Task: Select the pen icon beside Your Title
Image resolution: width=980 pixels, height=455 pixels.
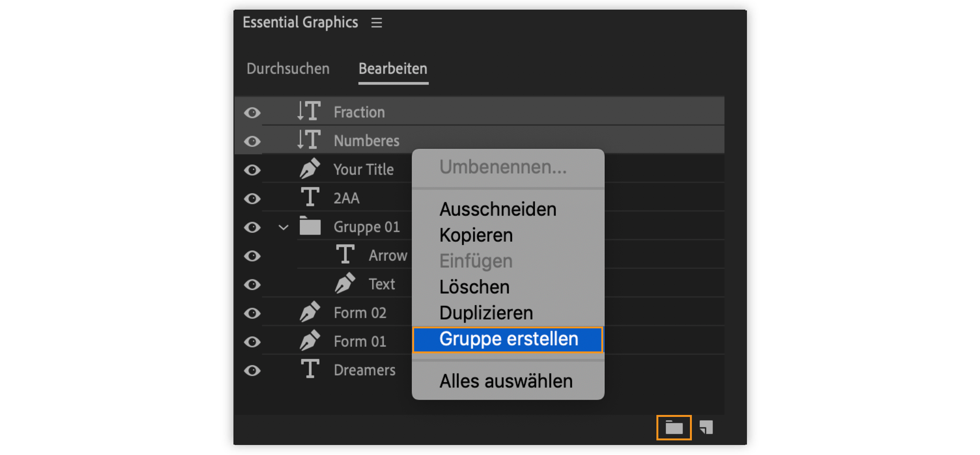Action: pos(310,169)
